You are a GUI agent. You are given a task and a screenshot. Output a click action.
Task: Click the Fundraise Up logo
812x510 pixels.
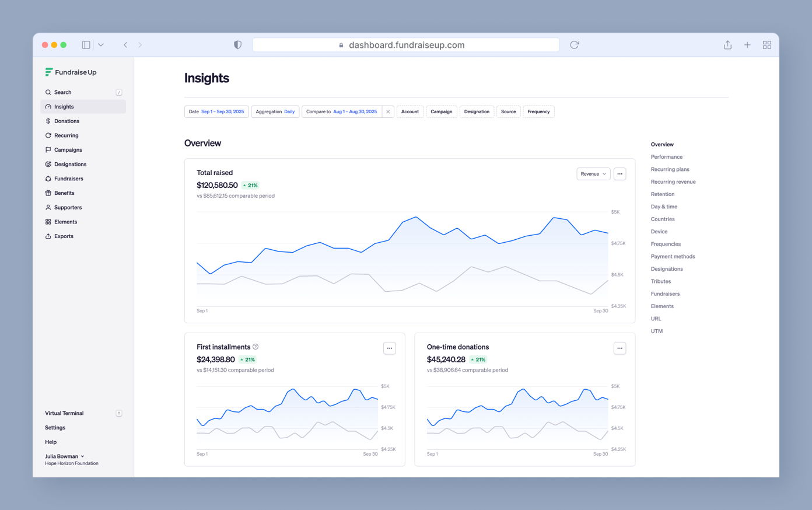click(71, 72)
